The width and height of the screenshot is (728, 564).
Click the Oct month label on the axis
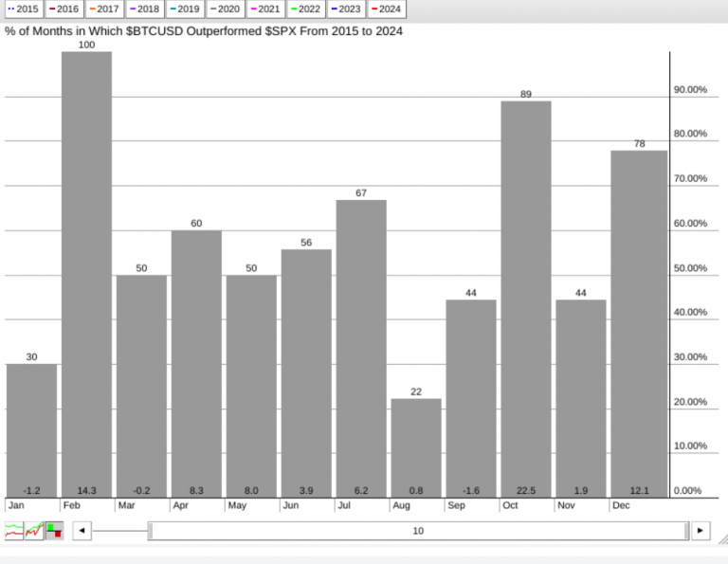coord(510,505)
